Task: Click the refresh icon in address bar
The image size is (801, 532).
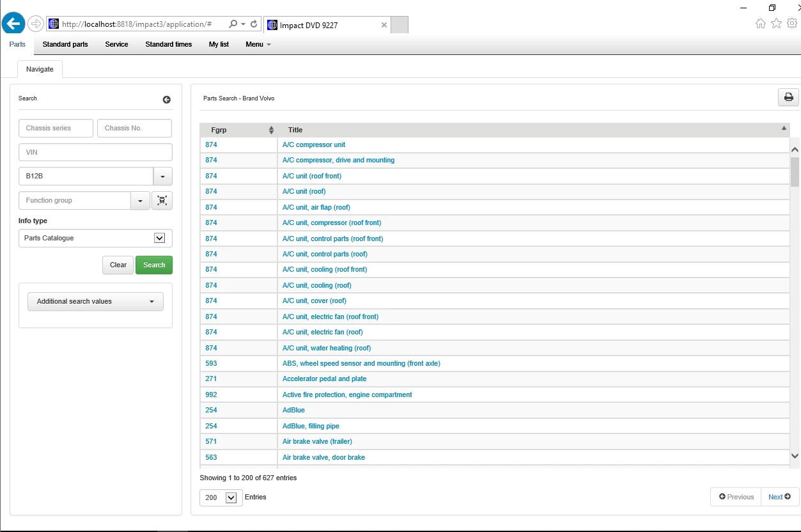Action: click(254, 24)
